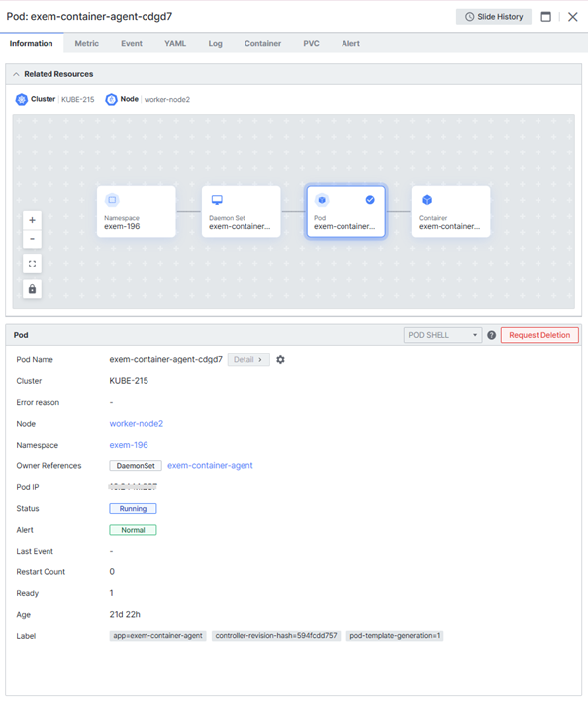
Task: Click the zoom out minus icon
Action: (32, 239)
